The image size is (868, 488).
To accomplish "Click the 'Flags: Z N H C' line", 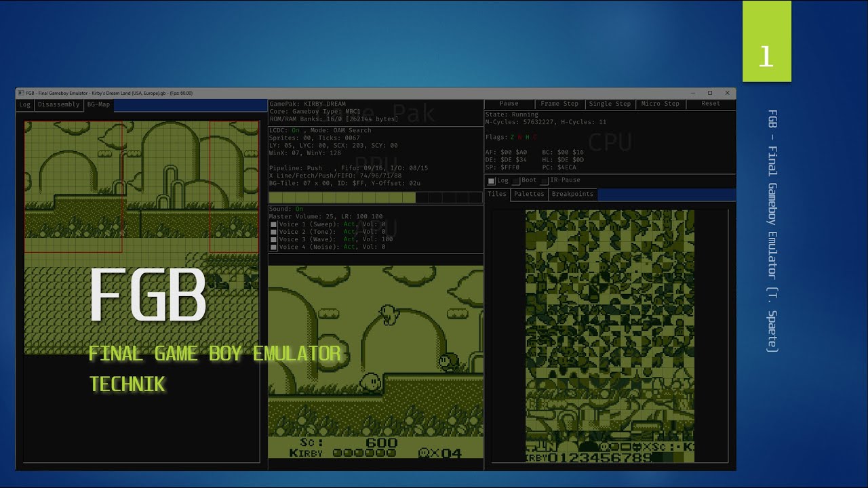I will tap(512, 137).
